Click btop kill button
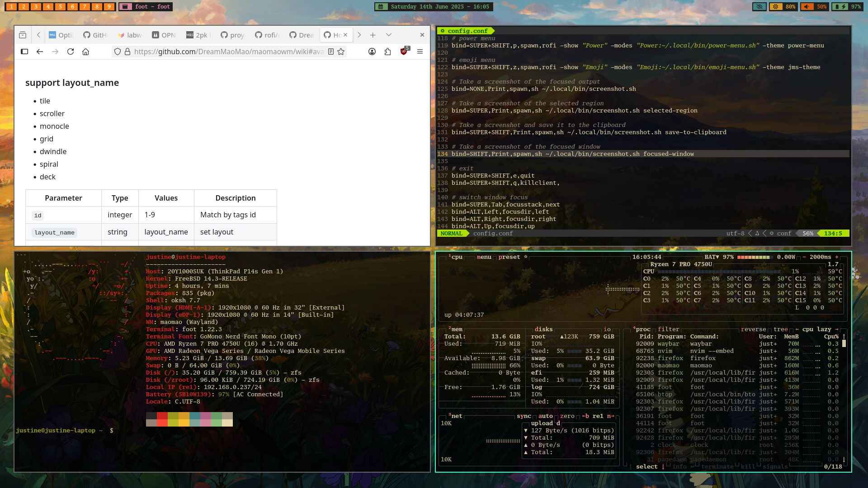The width and height of the screenshot is (868, 488). coord(748,467)
